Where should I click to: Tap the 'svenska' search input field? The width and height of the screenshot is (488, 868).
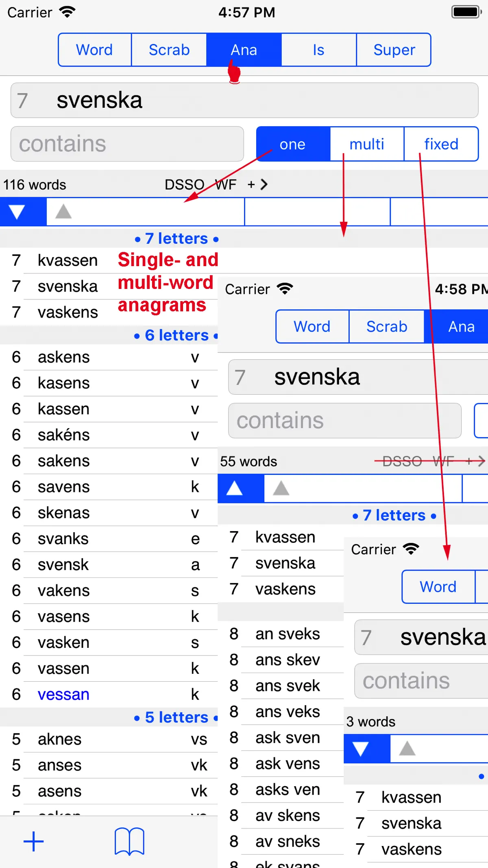point(244,101)
